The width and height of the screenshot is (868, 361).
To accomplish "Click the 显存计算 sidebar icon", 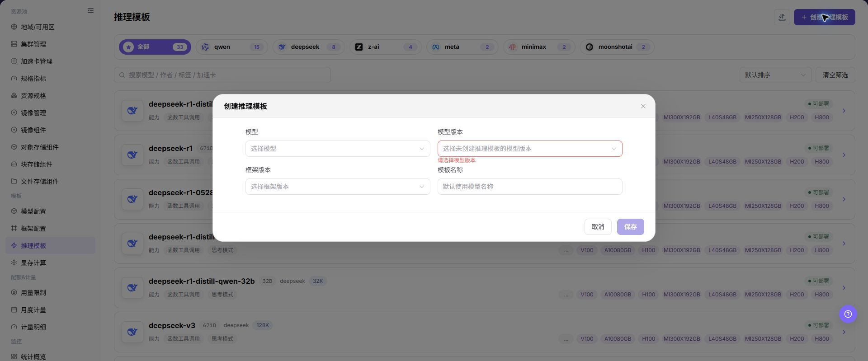I will 14,263.
